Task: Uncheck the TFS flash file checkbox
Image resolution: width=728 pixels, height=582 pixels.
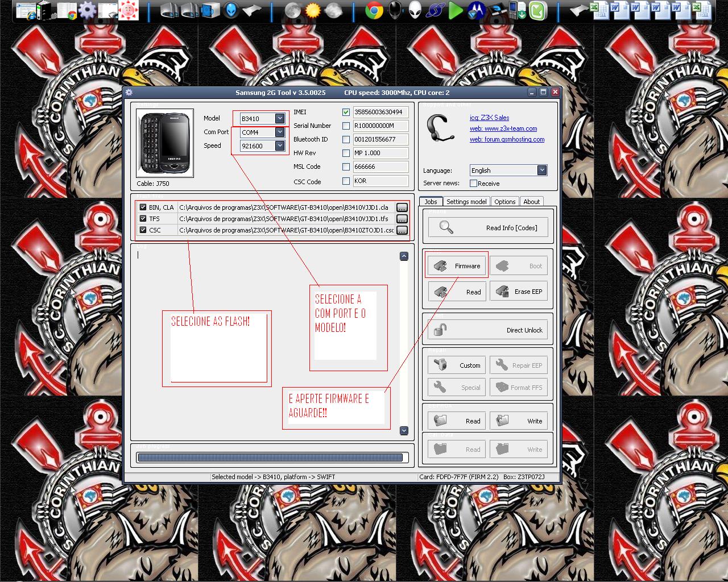Action: (143, 219)
